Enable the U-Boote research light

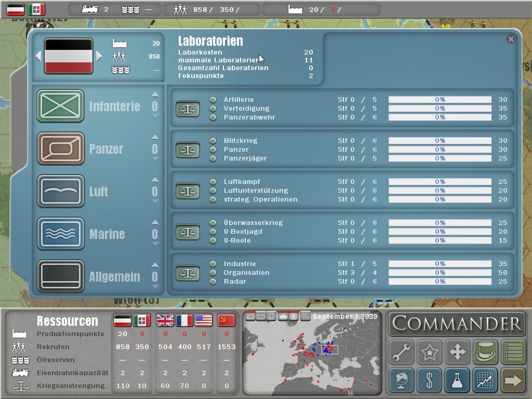(212, 241)
